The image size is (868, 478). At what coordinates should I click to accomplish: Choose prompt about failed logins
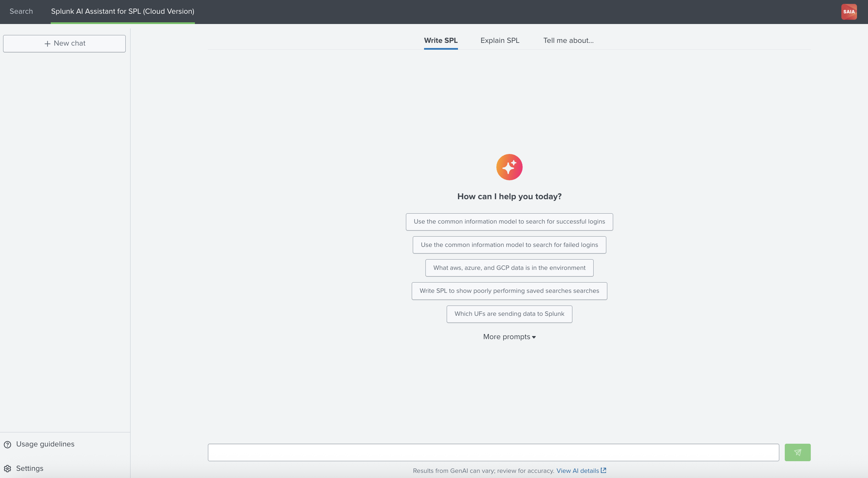coord(509,245)
